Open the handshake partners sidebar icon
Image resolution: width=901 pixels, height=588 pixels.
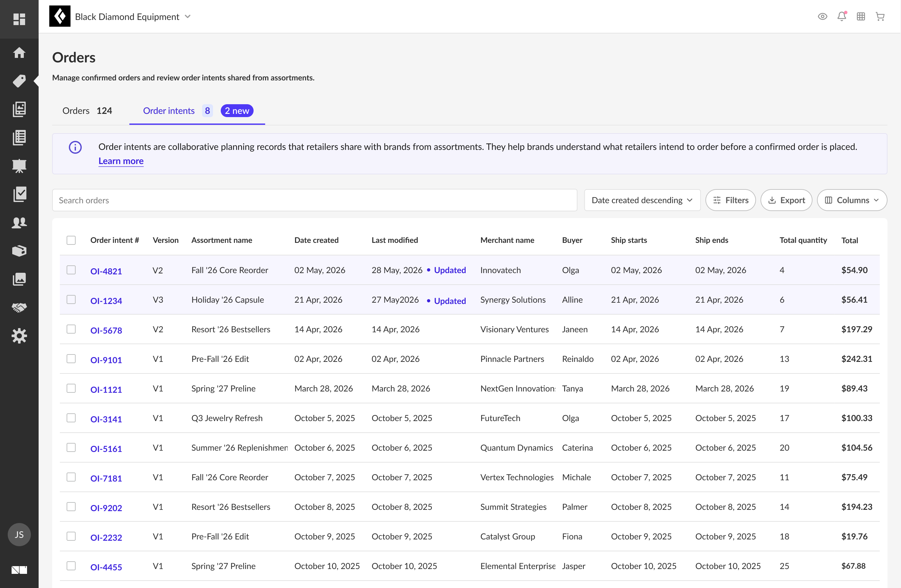(x=19, y=308)
